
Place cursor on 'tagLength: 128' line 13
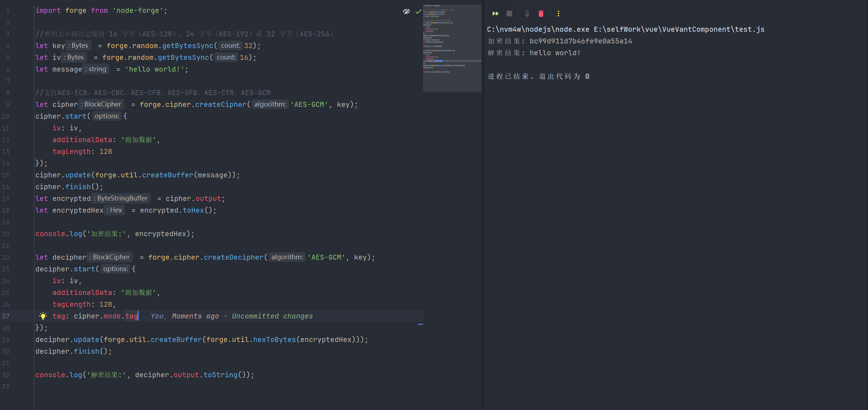pyautogui.click(x=82, y=152)
